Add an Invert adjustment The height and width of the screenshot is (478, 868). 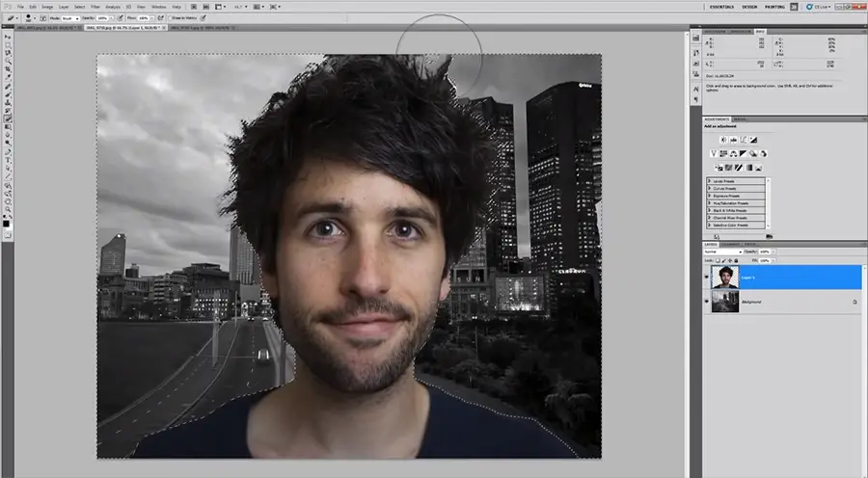719,168
